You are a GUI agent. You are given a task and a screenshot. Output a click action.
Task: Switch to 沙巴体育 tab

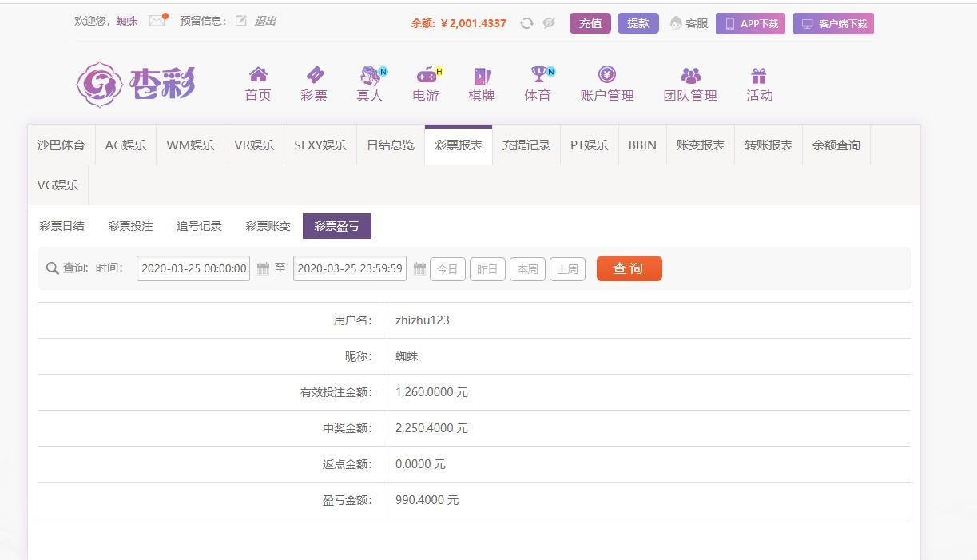[61, 145]
